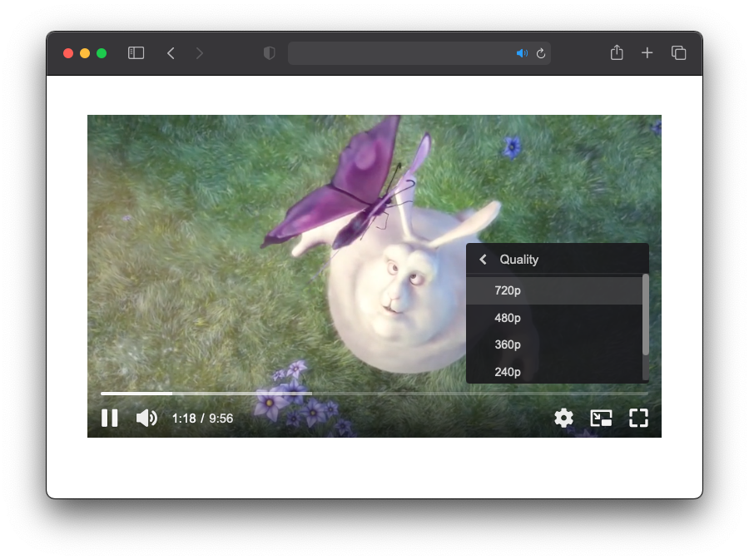This screenshot has height=560, width=749.
Task: Reload the current page
Action: click(541, 53)
